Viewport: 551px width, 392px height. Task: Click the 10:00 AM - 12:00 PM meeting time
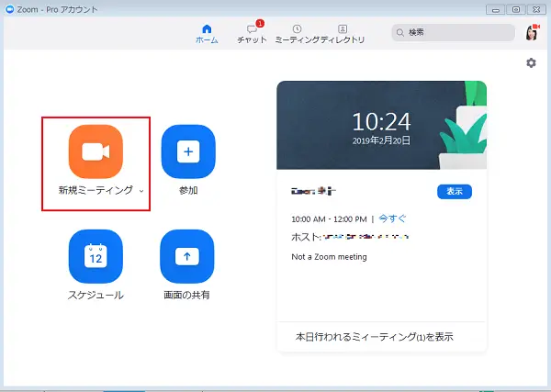click(x=329, y=219)
